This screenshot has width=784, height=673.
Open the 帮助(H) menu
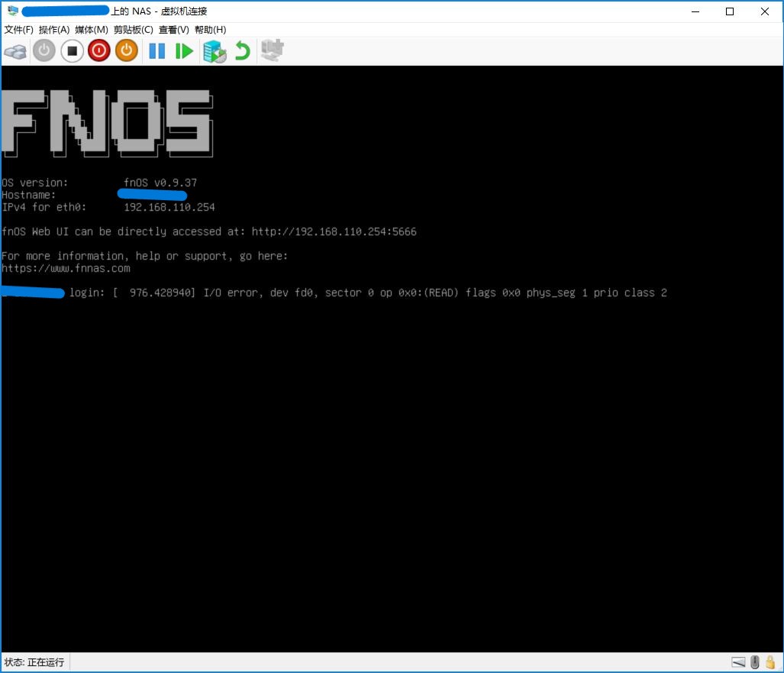coord(210,30)
